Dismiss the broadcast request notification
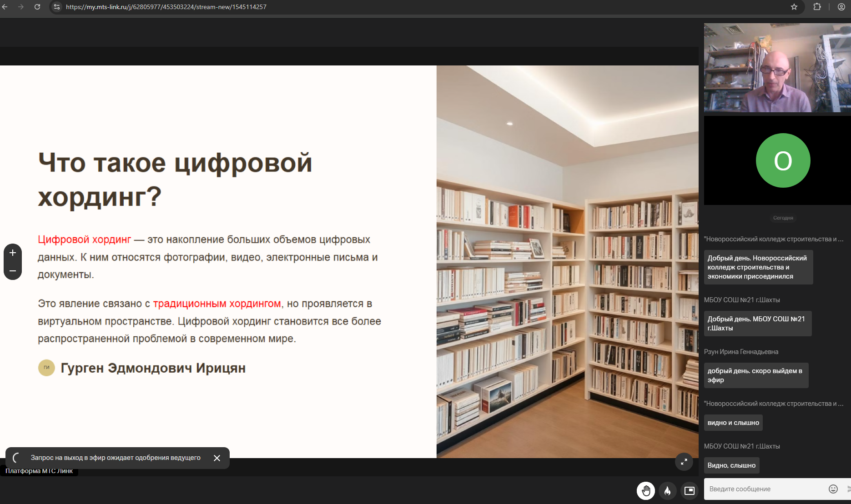The width and height of the screenshot is (851, 504). (217, 458)
